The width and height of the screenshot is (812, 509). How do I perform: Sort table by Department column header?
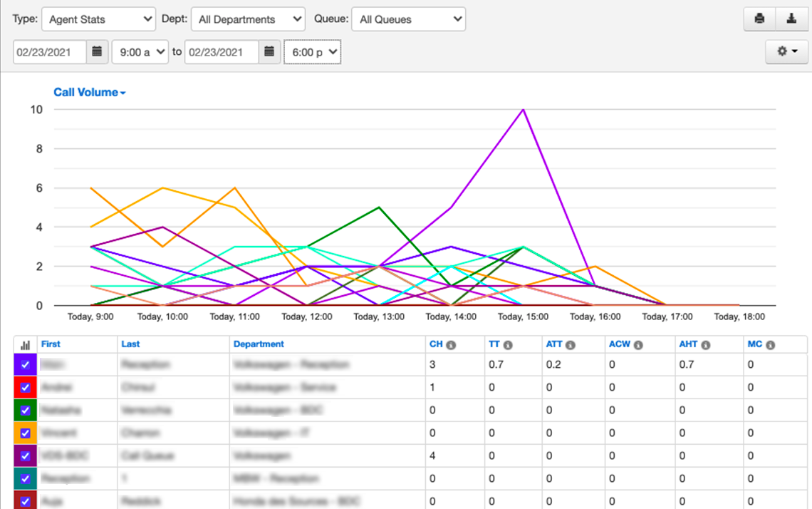click(x=258, y=344)
